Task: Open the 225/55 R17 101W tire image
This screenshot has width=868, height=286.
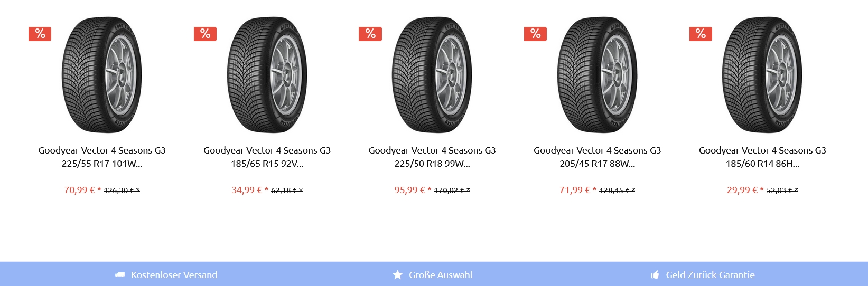Action: (102, 75)
